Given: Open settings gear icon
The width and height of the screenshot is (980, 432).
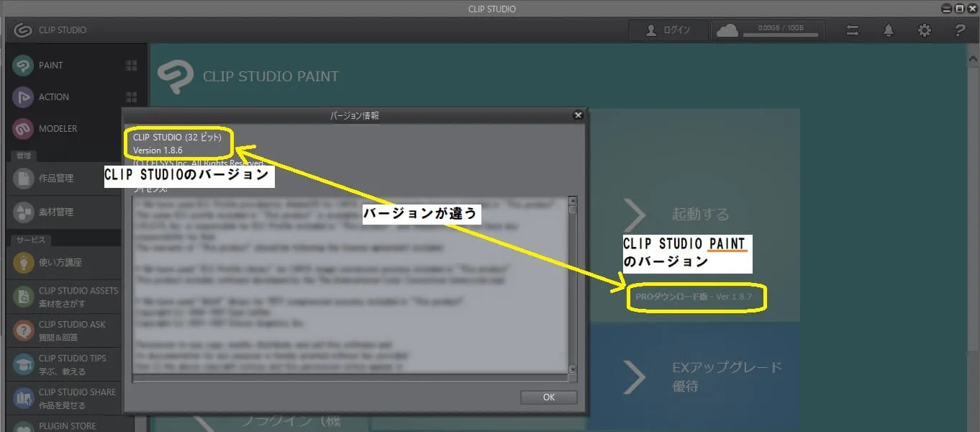Looking at the screenshot, I should tap(925, 30).
